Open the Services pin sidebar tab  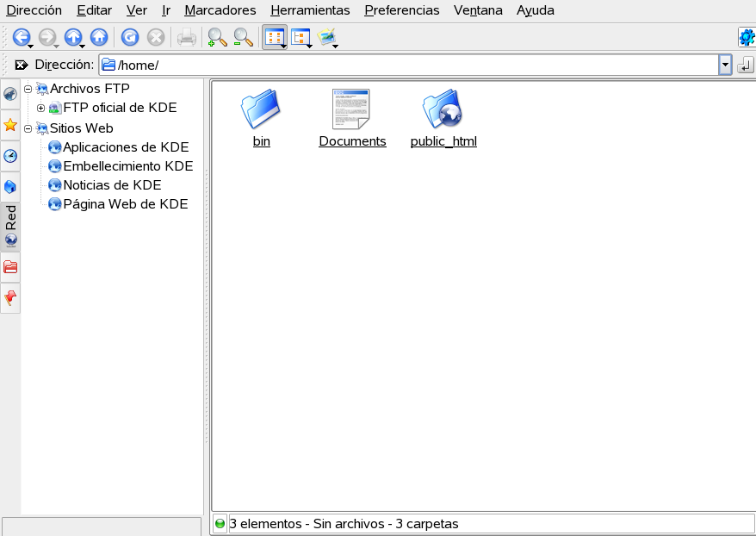coord(10,297)
